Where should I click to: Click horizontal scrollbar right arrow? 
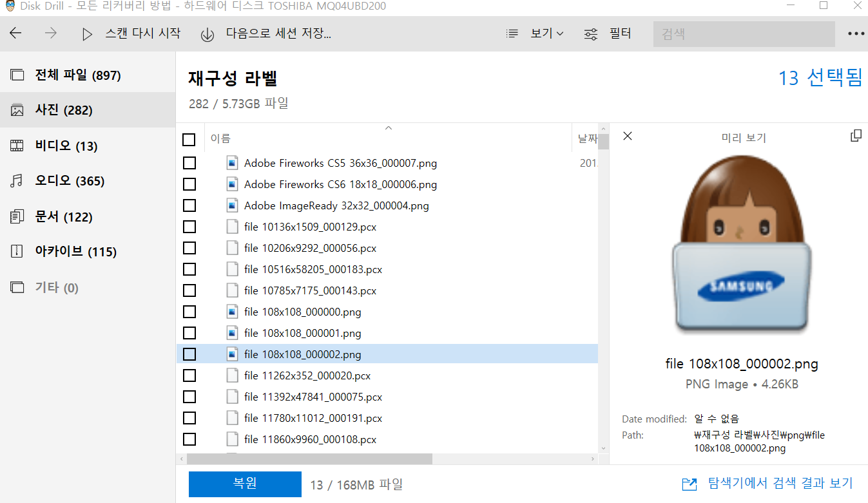(x=593, y=459)
